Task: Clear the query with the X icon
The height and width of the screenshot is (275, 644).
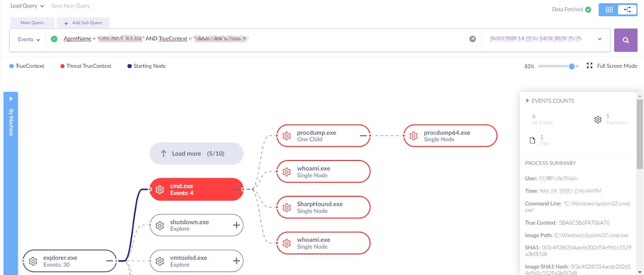Action: [x=473, y=39]
